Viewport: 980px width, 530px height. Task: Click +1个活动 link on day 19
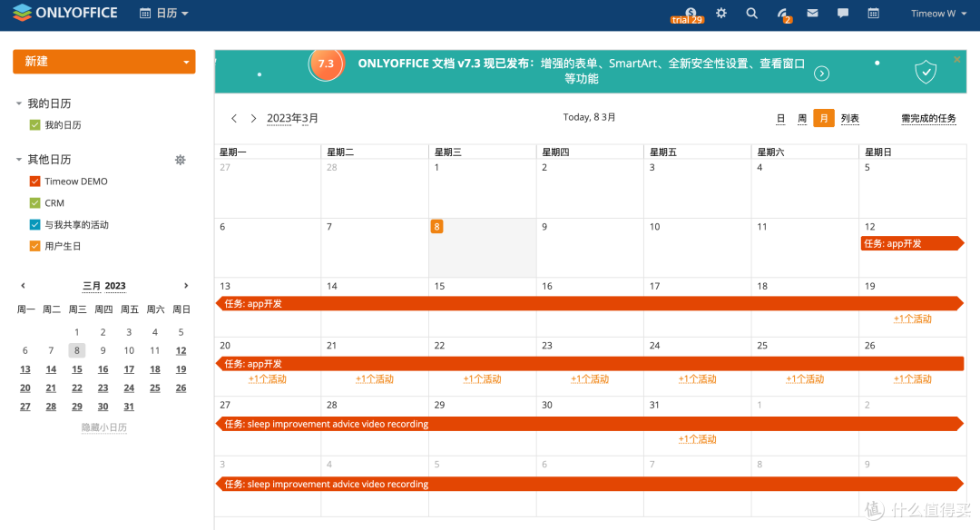click(913, 319)
